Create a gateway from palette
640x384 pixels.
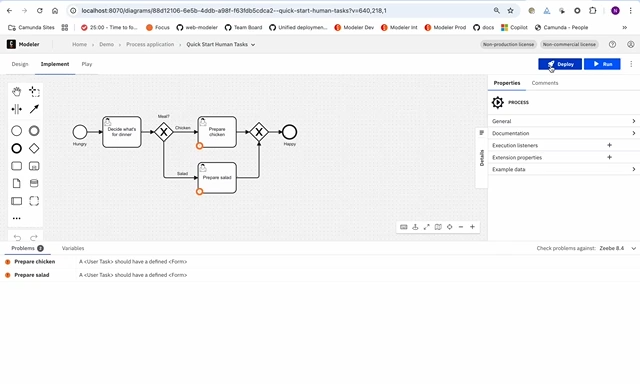[x=34, y=148]
